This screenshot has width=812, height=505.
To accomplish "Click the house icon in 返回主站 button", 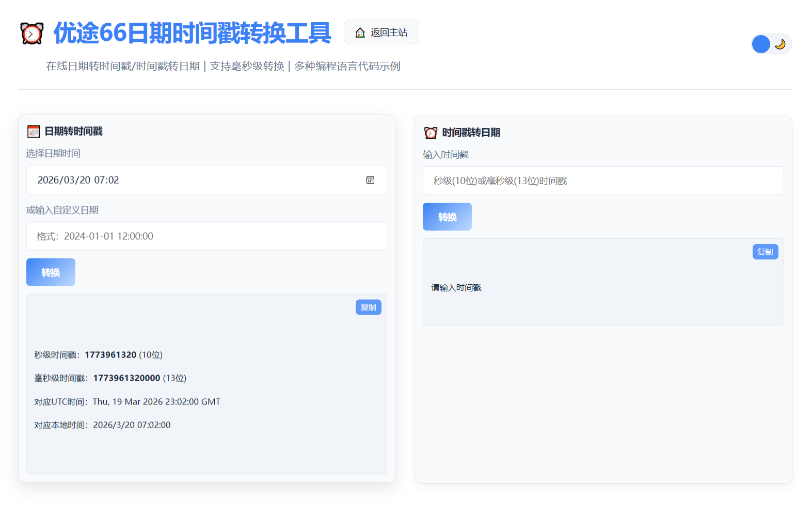I will pyautogui.click(x=360, y=32).
